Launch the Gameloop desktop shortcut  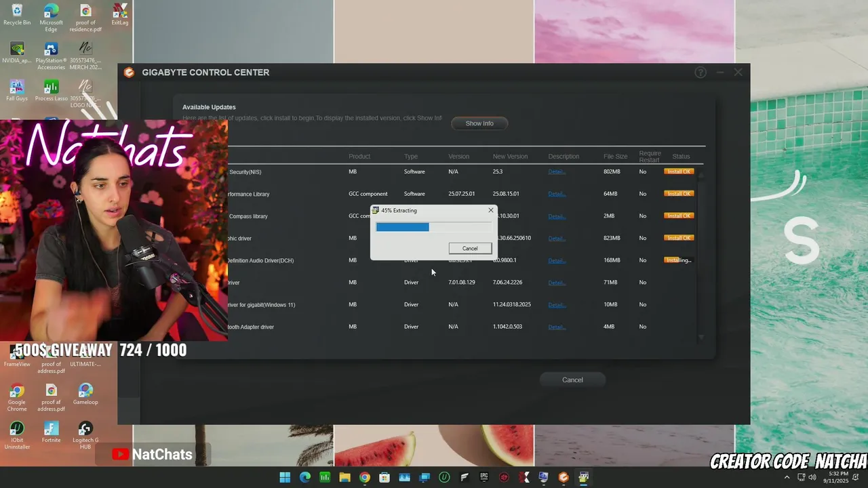coord(85,394)
